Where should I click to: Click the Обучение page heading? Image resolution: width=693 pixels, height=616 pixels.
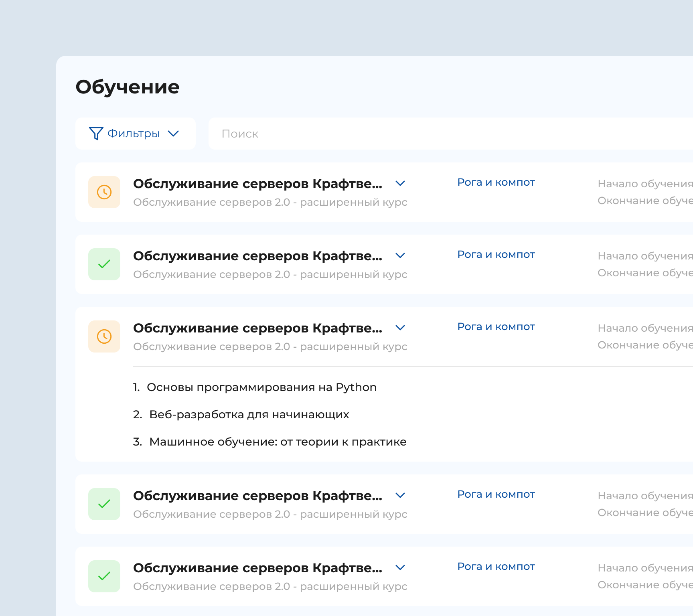(x=128, y=87)
